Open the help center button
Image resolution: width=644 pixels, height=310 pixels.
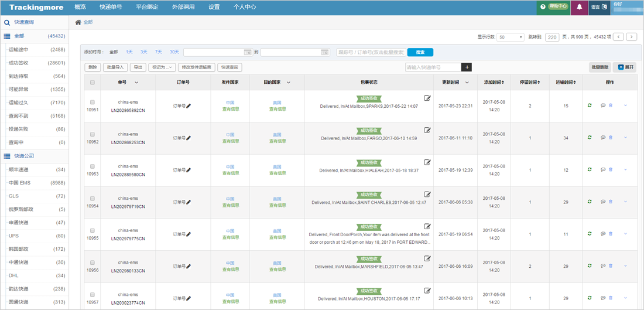coord(553,7)
